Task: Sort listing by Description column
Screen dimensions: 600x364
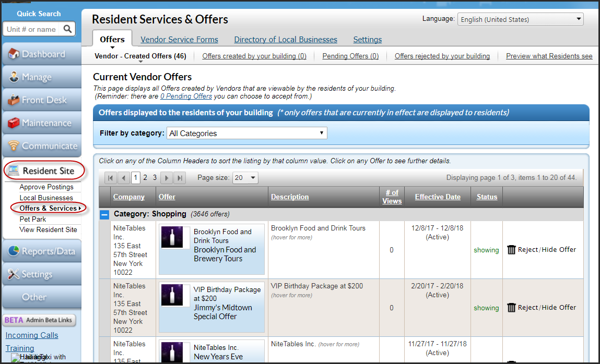Action: click(290, 197)
